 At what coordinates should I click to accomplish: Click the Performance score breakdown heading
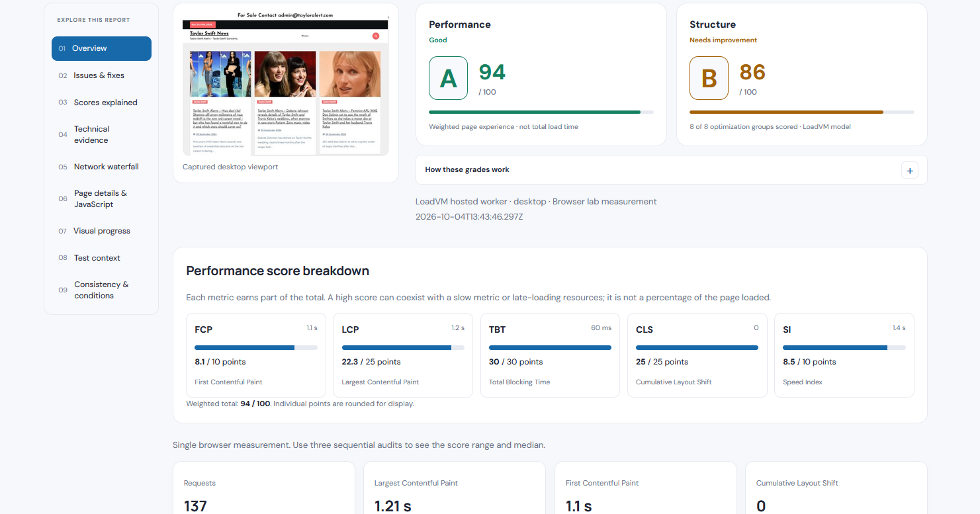pos(277,271)
